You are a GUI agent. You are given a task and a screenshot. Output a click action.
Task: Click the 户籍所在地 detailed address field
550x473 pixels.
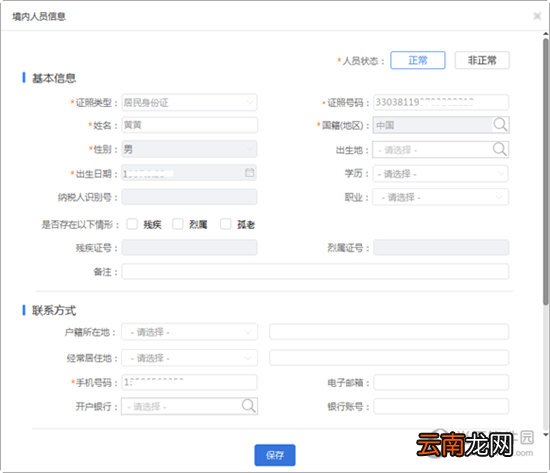(x=389, y=332)
